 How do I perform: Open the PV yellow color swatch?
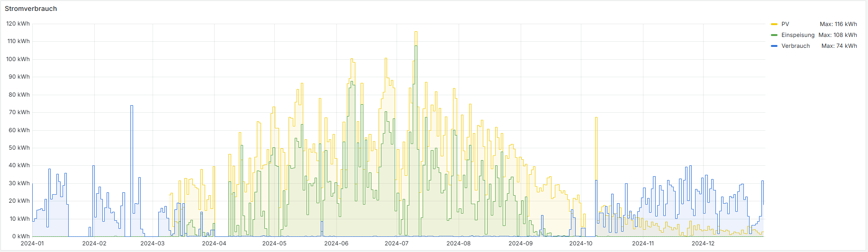[x=774, y=24]
